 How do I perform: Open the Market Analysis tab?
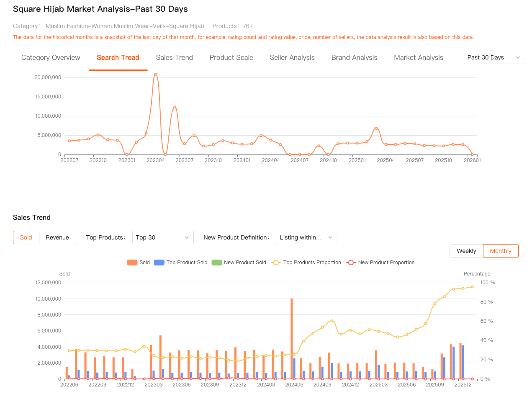pyautogui.click(x=418, y=58)
